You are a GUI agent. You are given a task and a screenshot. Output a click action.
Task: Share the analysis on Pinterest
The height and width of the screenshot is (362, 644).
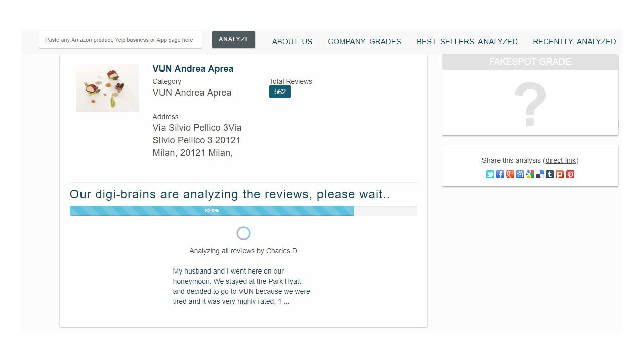click(x=570, y=174)
